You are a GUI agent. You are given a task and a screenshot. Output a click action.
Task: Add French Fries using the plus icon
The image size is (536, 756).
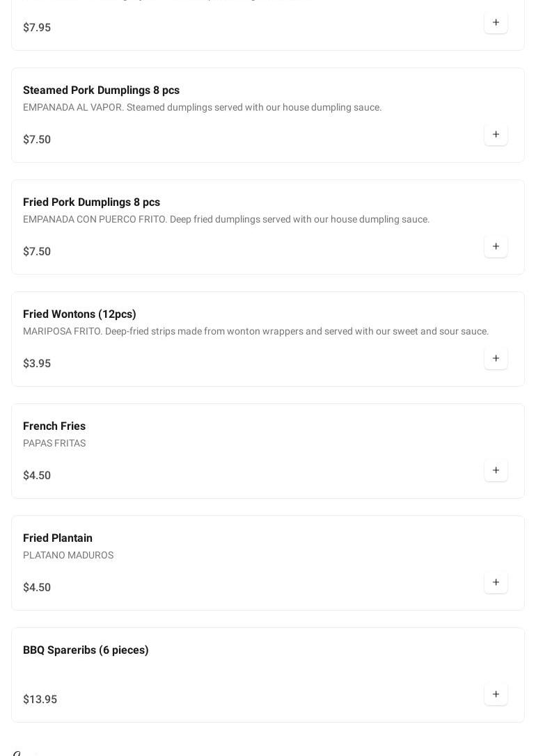(496, 471)
